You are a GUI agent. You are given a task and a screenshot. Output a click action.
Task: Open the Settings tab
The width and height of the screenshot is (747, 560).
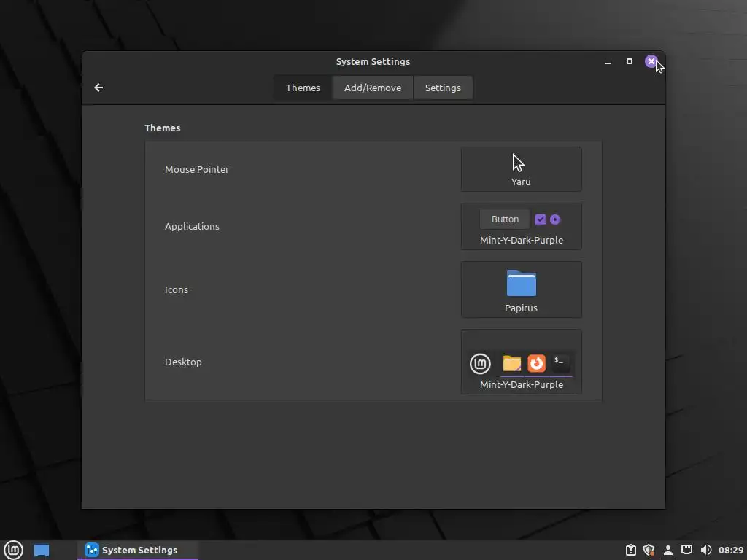(443, 87)
